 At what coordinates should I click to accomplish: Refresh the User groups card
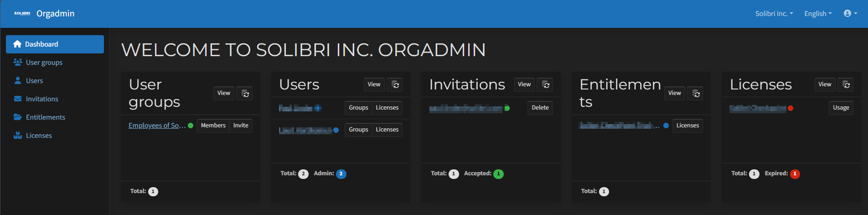pyautogui.click(x=245, y=93)
